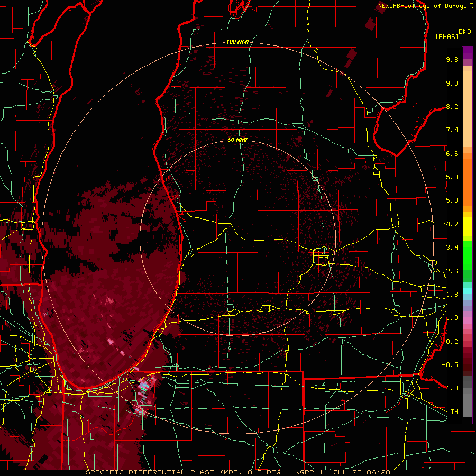This screenshot has width=476, height=476.
Task: Click the 8.2 legend value
Action: pyautogui.click(x=452, y=106)
